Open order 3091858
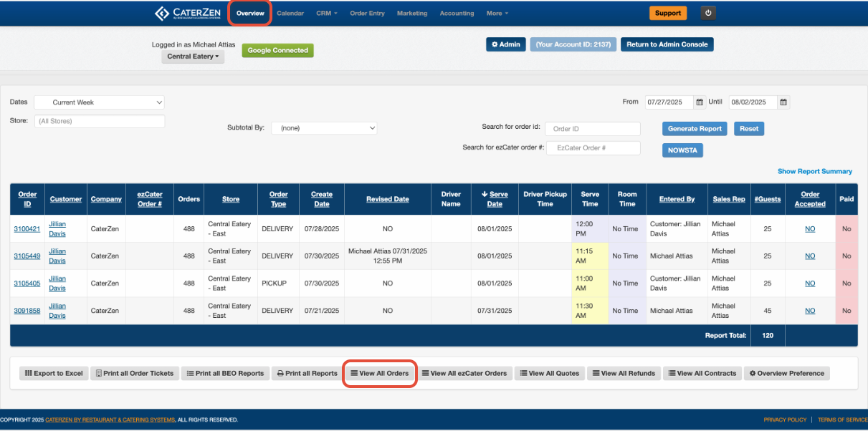The image size is (868, 431). (x=27, y=311)
